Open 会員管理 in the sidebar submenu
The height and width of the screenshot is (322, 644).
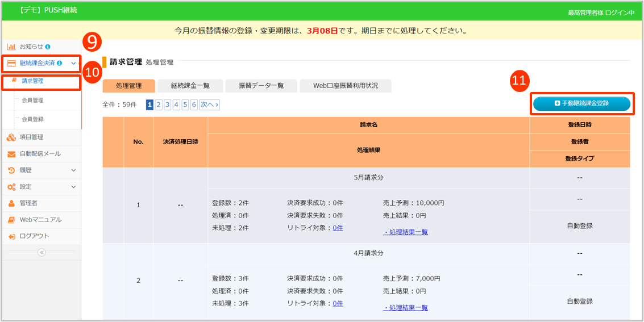tap(32, 101)
